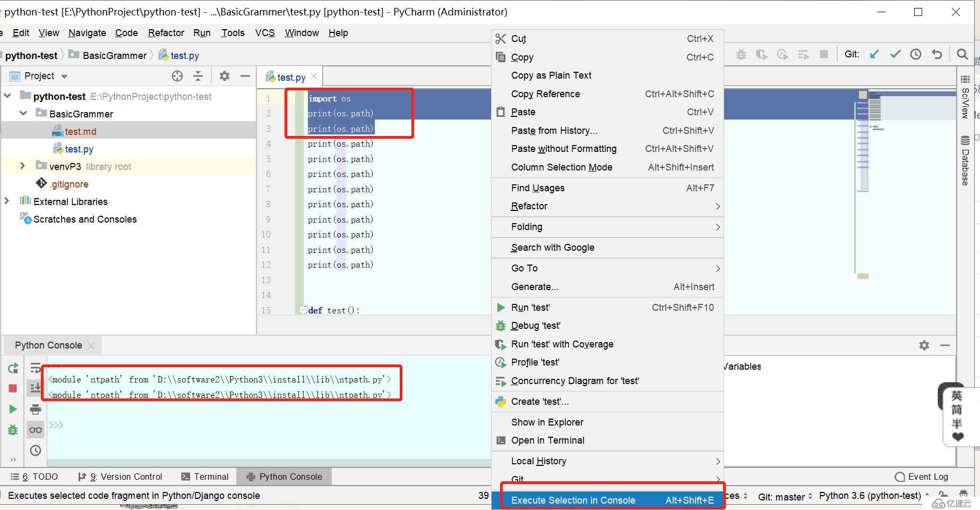
Task: Choose Show in Explorer
Action: (x=607, y=422)
